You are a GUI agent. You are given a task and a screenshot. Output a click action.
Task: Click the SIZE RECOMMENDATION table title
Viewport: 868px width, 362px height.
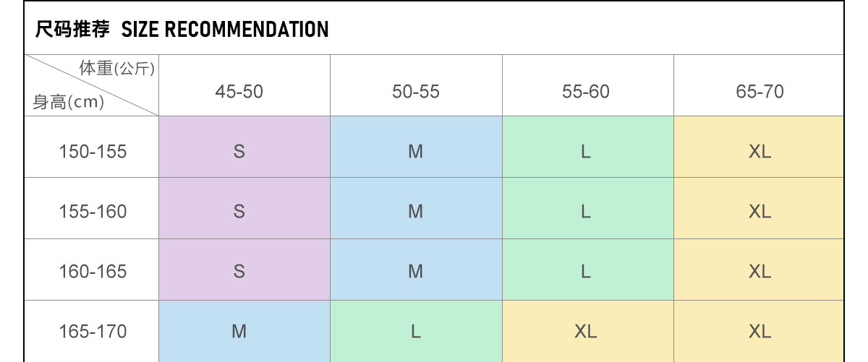(182, 30)
